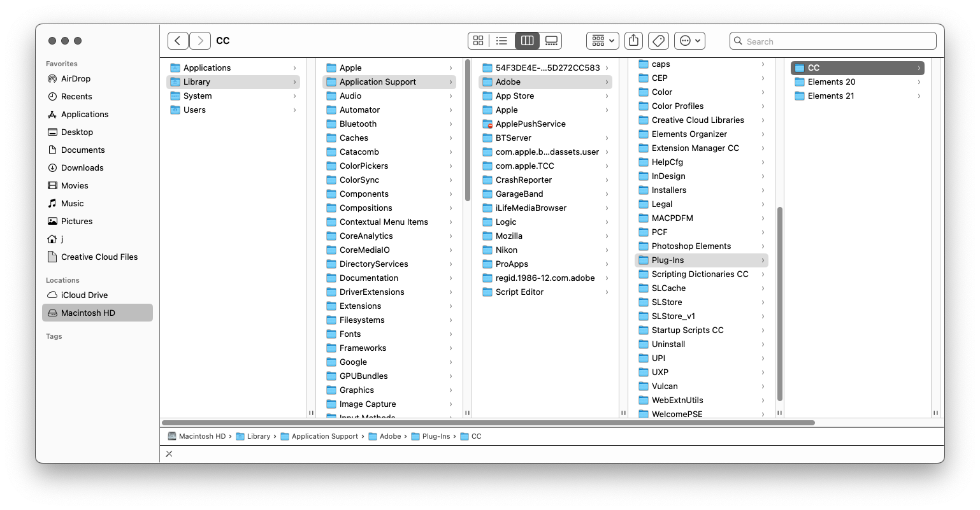Click the X icon in bottom bar

169,454
